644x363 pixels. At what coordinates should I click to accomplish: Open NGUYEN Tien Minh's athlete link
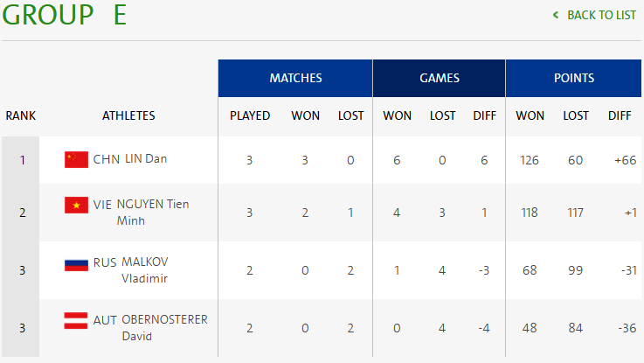(154, 212)
